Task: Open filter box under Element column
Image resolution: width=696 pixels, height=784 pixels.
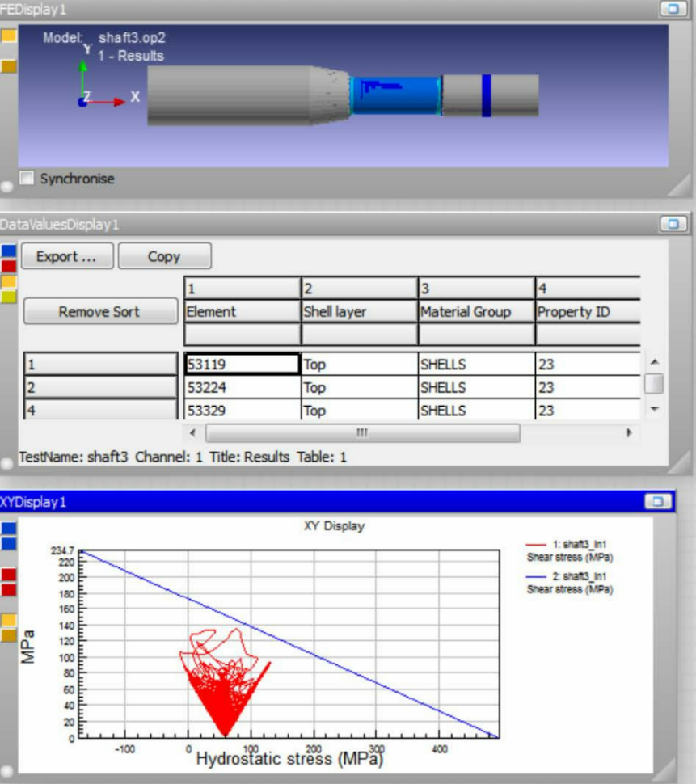Action: click(x=242, y=334)
